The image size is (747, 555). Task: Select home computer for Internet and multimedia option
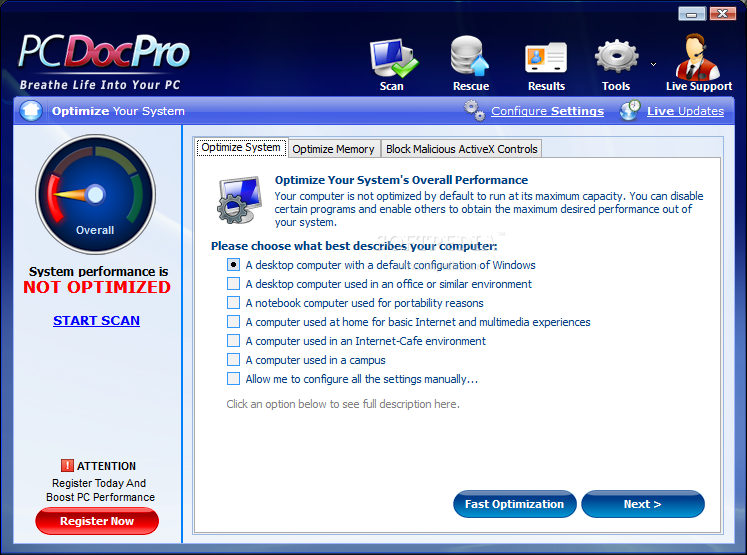tap(408, 322)
